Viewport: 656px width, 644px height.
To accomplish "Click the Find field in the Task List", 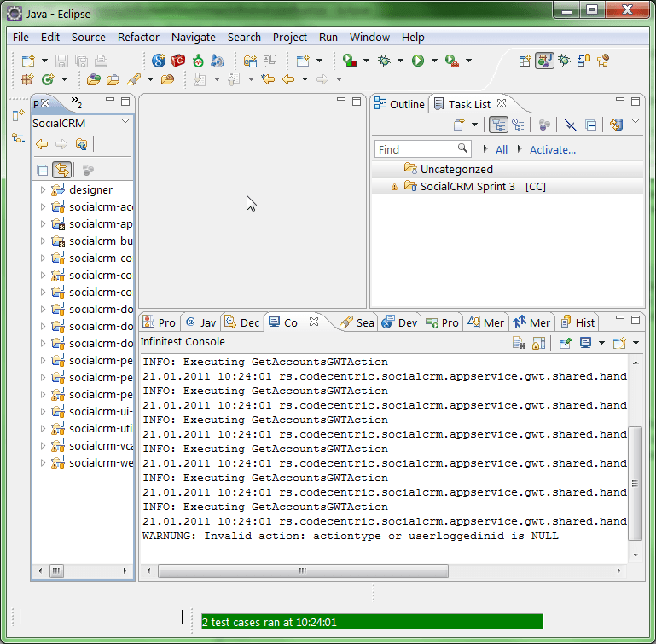I will pyautogui.click(x=415, y=149).
